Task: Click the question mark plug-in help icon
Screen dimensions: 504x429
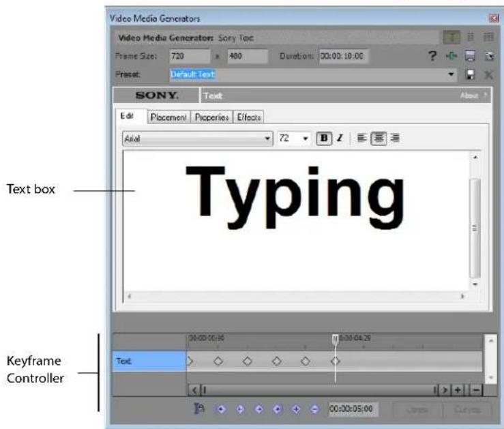Action: 432,56
